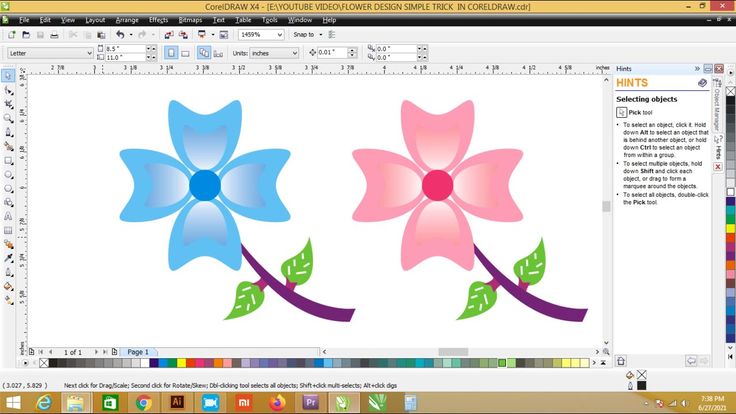Choose the Rectangle tool

[8, 160]
